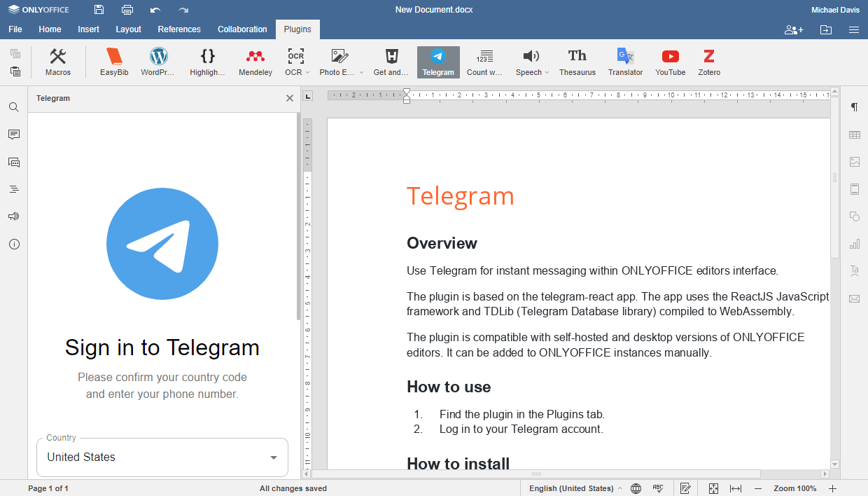Expand the Speech plugin dropdown arrow
Viewport: 868px width, 496px height.
[x=547, y=73]
